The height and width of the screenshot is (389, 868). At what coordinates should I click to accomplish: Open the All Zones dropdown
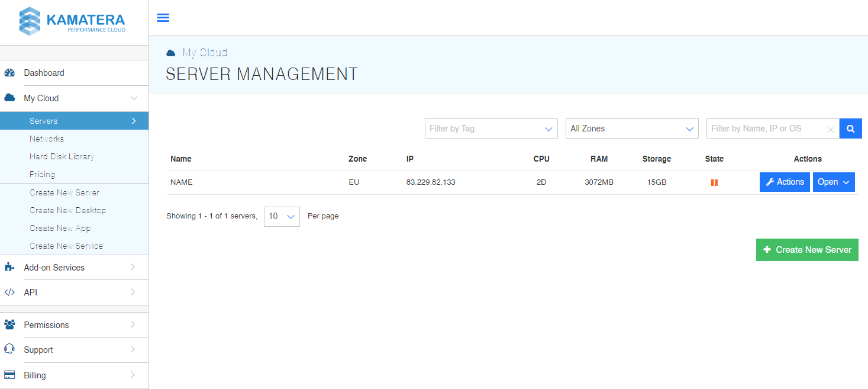[x=631, y=128]
